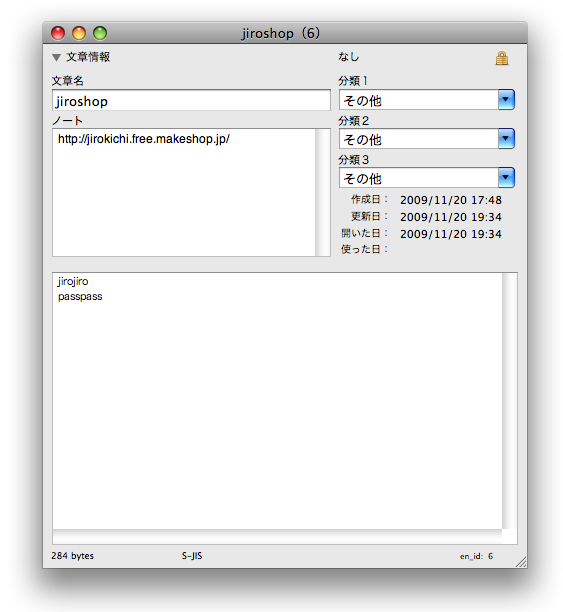Click the yellow minimize window button
The width and height of the screenshot is (563, 612).
79,33
